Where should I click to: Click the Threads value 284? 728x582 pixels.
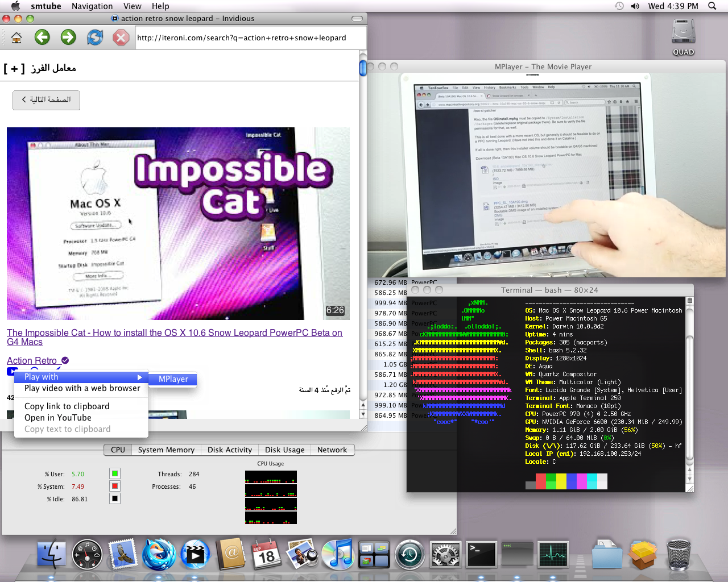pos(194,474)
